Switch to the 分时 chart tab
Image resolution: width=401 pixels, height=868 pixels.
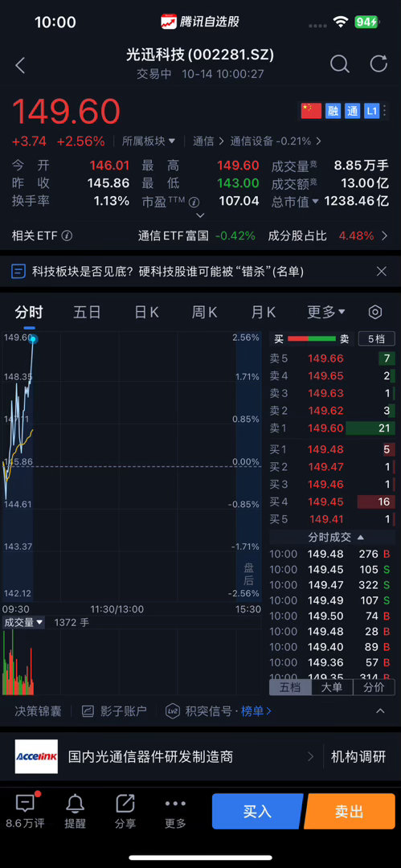click(x=29, y=312)
